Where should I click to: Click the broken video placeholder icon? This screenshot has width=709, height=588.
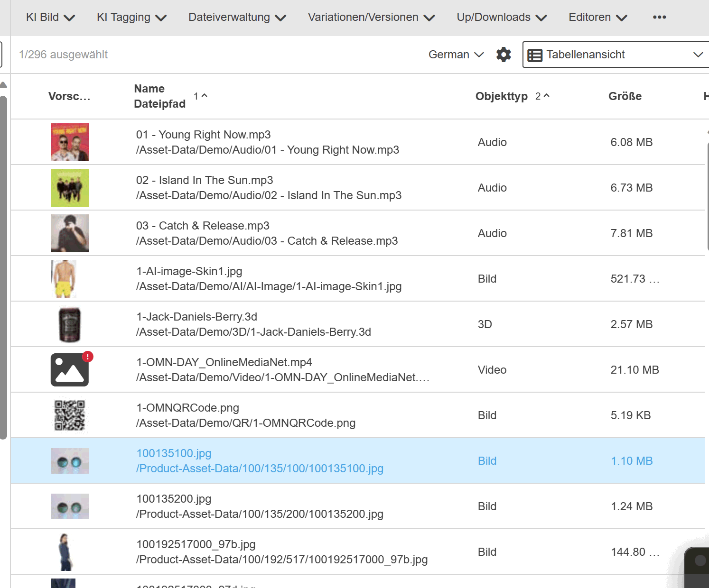coord(70,370)
